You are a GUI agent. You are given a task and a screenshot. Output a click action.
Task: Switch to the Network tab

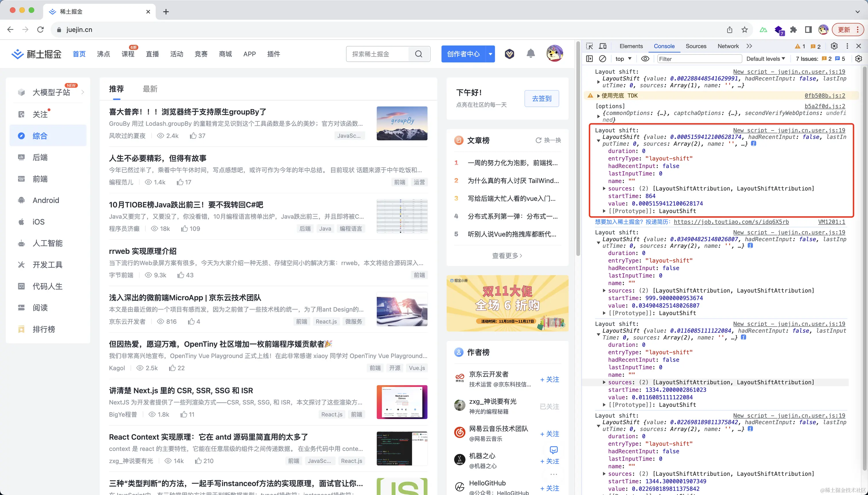pyautogui.click(x=728, y=46)
